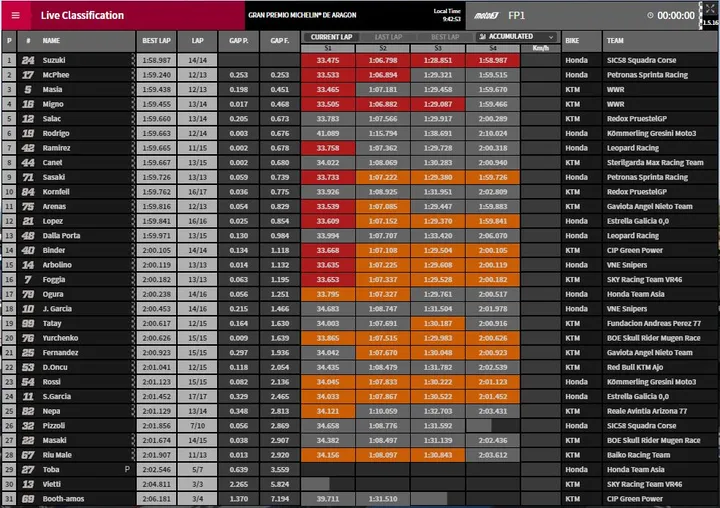Click Foggia's team SKY Racing Team VR46
Image resolution: width=720 pixels, height=508 pixels.
click(x=644, y=280)
